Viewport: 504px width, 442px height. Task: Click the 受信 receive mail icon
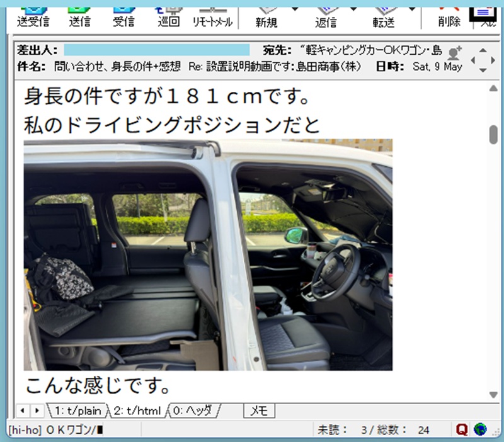(x=123, y=18)
